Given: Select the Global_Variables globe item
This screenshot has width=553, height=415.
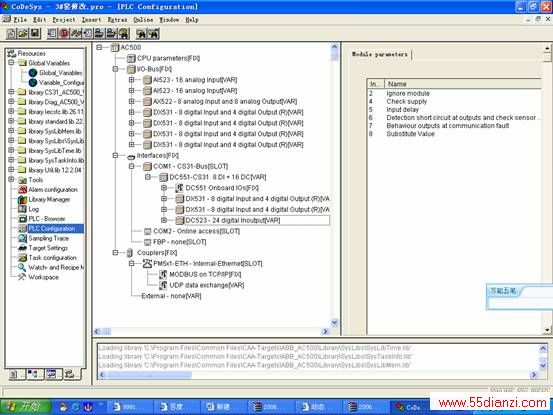Looking at the screenshot, I should (x=33, y=73).
